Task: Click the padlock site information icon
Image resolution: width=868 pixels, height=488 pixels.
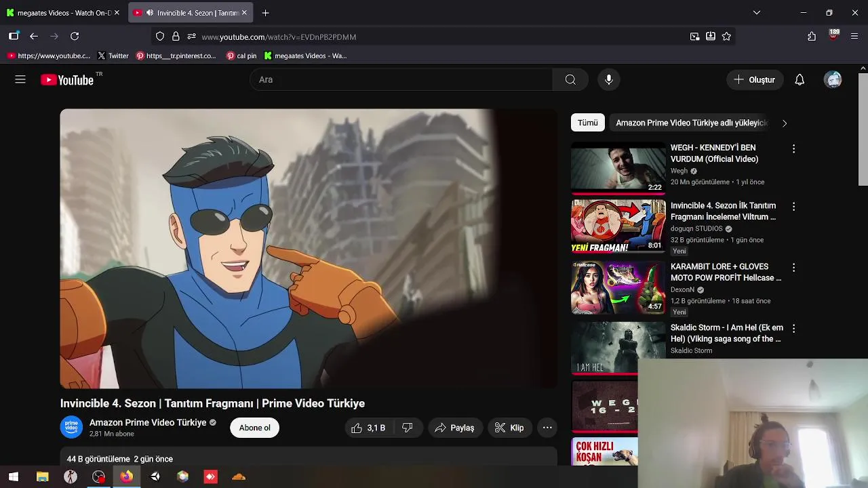Action: (176, 37)
